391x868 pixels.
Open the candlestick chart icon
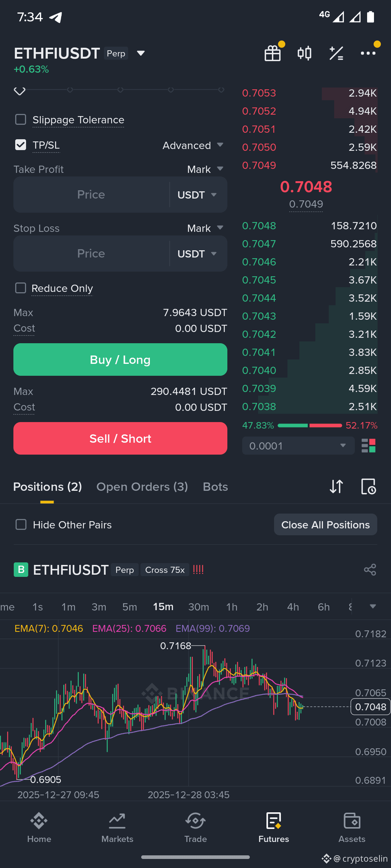304,54
